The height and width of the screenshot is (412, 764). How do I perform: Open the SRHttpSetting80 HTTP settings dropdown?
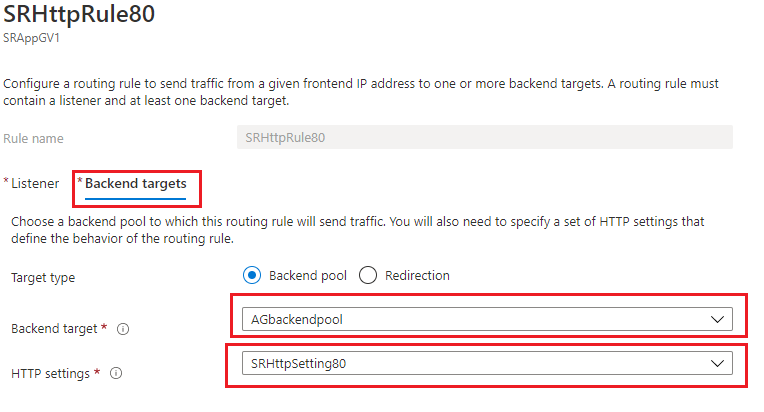[x=486, y=364]
